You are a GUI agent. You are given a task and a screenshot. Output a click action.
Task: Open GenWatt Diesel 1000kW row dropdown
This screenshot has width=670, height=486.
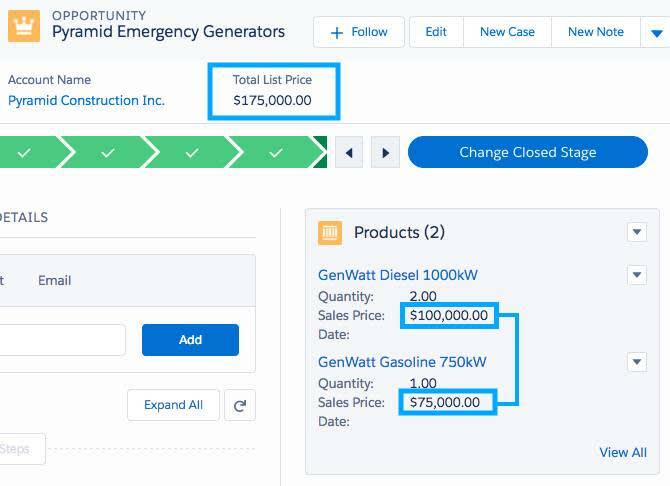(x=637, y=275)
